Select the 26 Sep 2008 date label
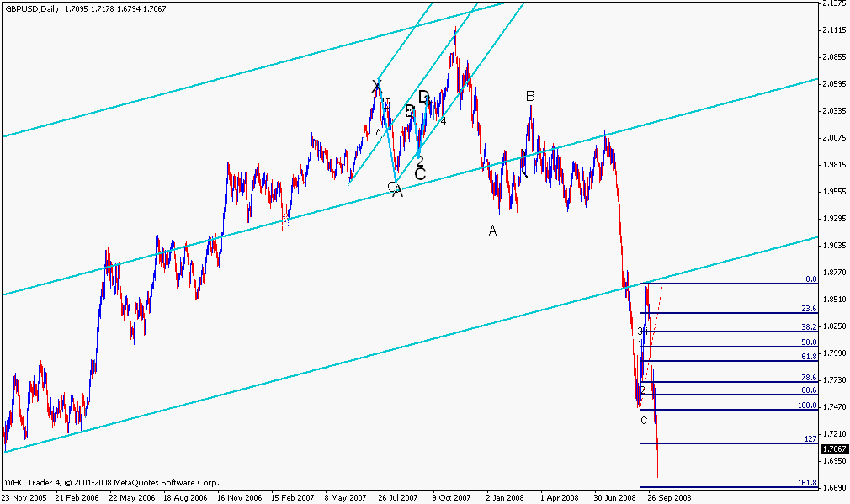 (x=670, y=497)
